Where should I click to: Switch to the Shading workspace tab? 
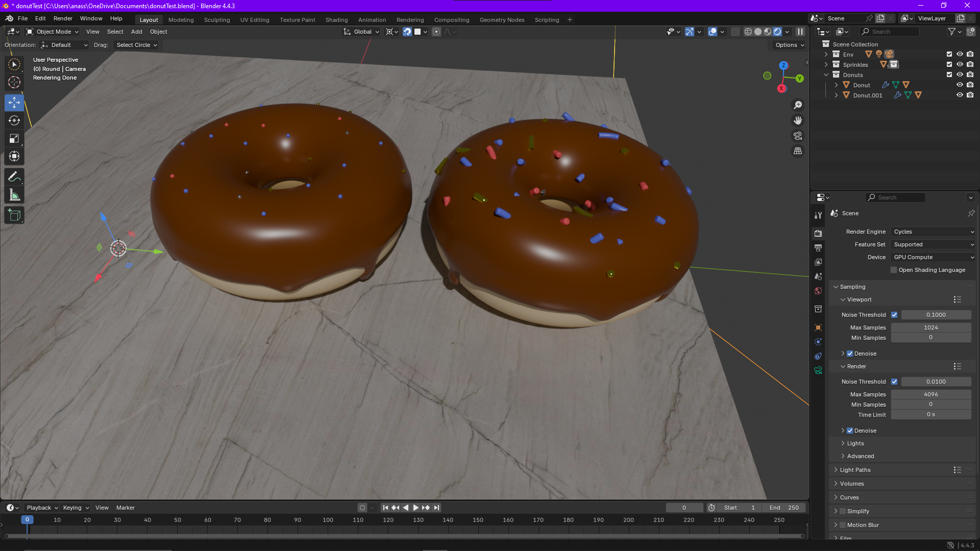click(x=336, y=20)
